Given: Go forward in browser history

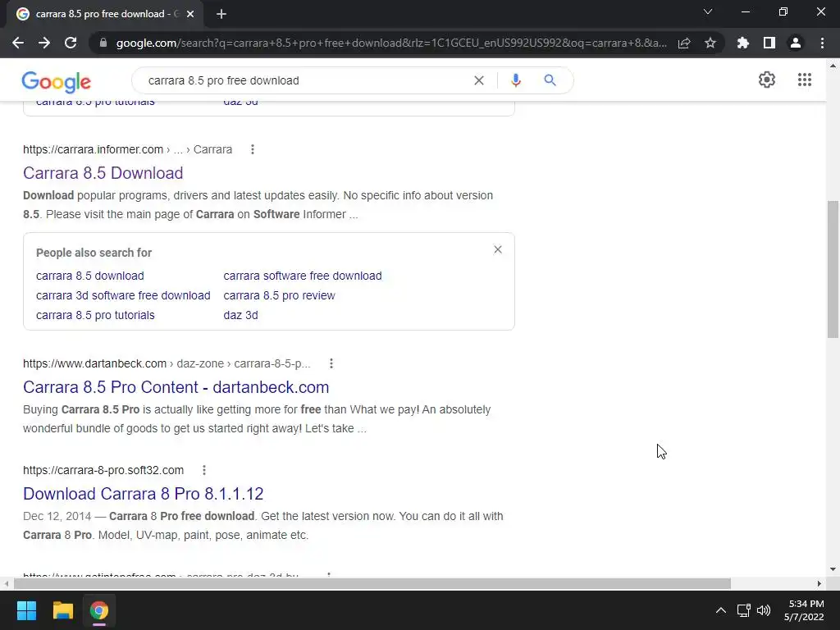Looking at the screenshot, I should 44,43.
